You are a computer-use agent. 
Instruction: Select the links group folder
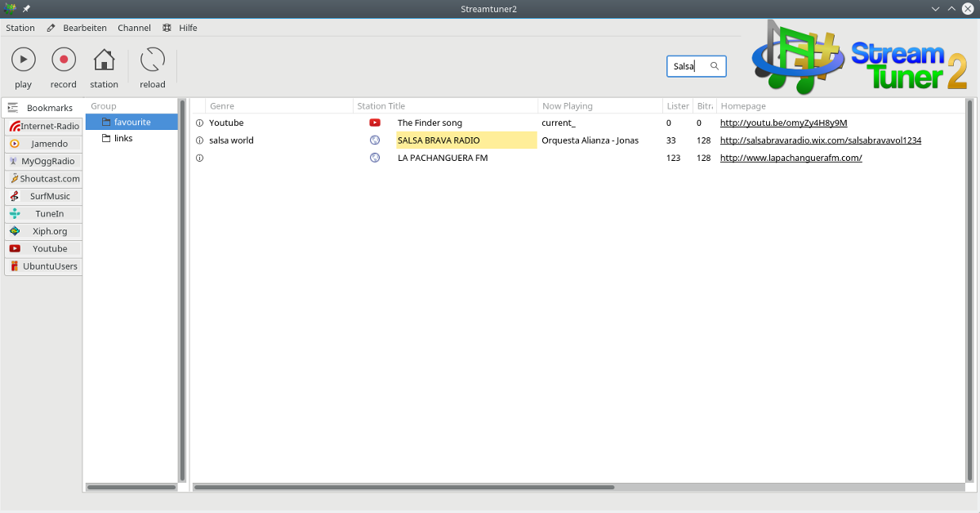pyautogui.click(x=131, y=138)
